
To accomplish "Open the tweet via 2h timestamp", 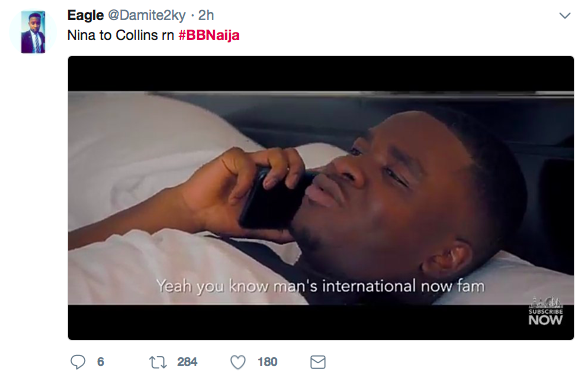I will [x=206, y=15].
